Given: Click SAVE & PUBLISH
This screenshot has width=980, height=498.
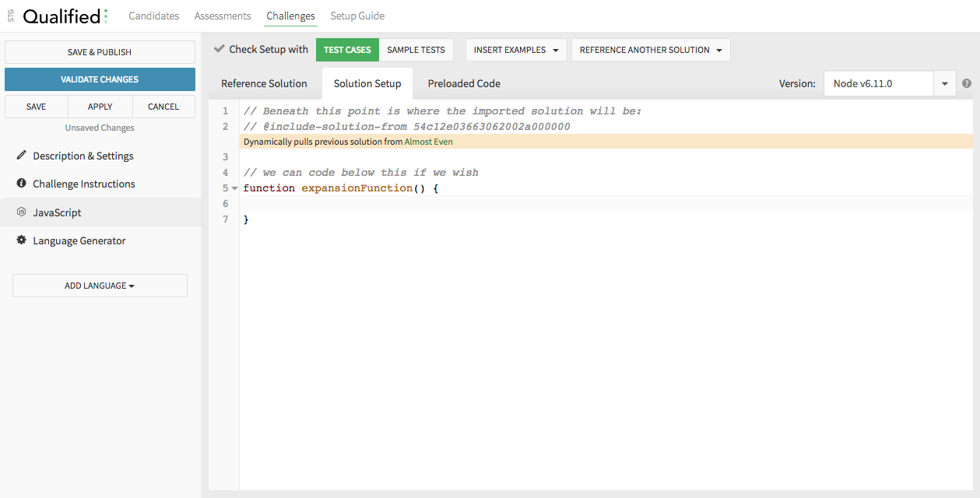Looking at the screenshot, I should (x=100, y=52).
